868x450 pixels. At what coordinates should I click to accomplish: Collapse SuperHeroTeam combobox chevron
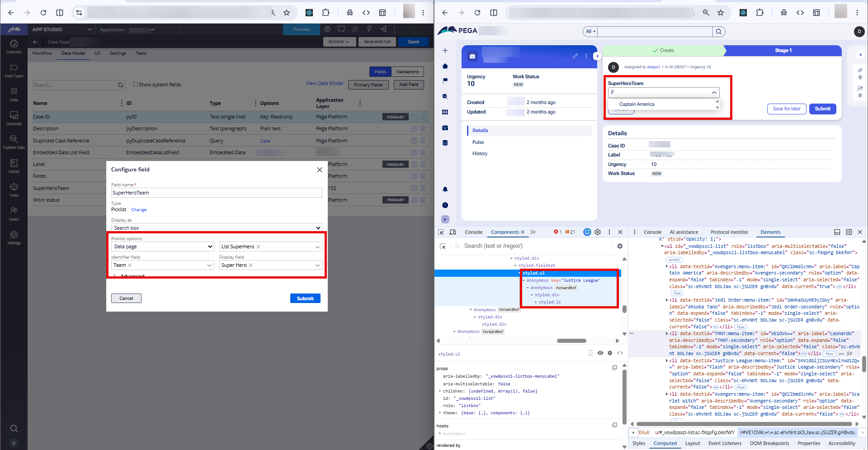(x=714, y=93)
